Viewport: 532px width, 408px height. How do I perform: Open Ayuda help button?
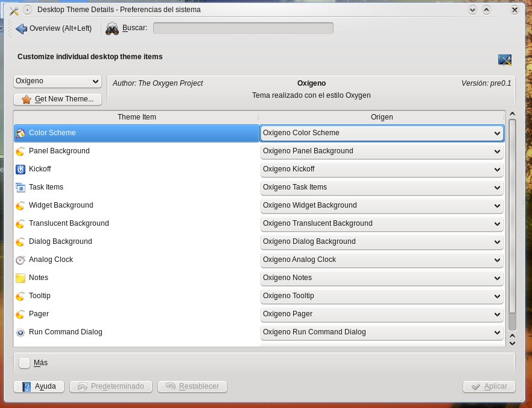tap(39, 386)
